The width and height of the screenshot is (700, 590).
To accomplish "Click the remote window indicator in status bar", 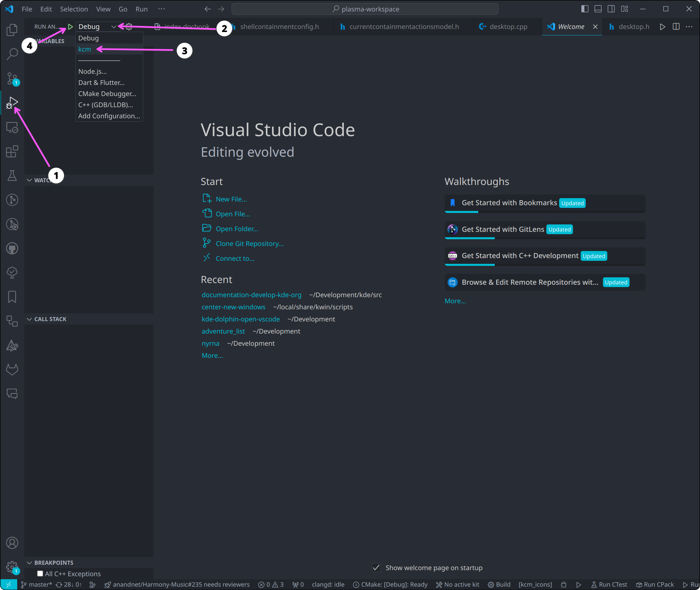I will click(9, 585).
